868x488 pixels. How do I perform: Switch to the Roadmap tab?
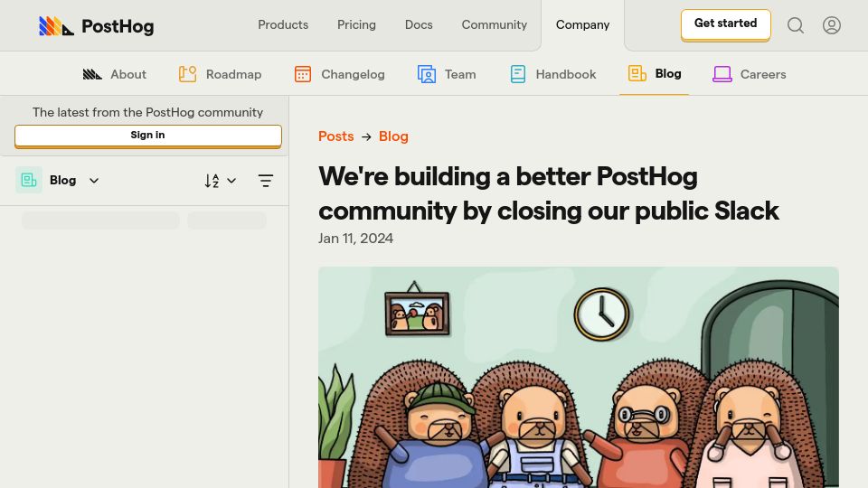click(x=220, y=74)
